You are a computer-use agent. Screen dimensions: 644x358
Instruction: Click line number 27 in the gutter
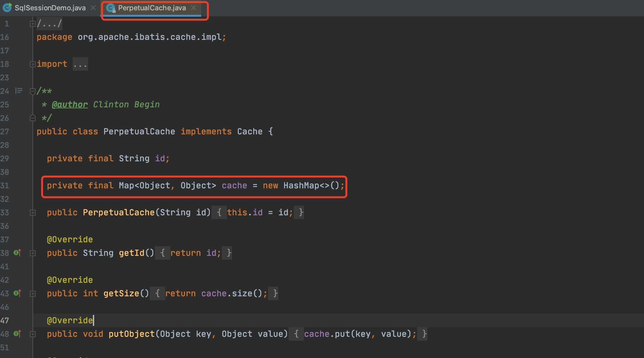[x=5, y=131]
